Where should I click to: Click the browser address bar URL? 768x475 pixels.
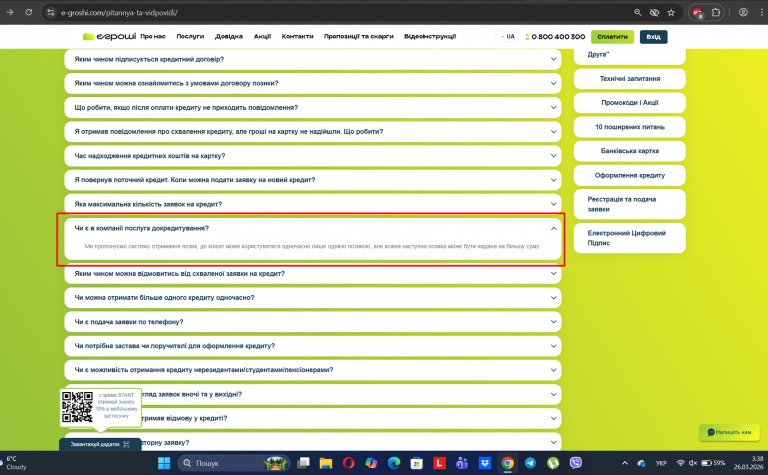(119, 13)
